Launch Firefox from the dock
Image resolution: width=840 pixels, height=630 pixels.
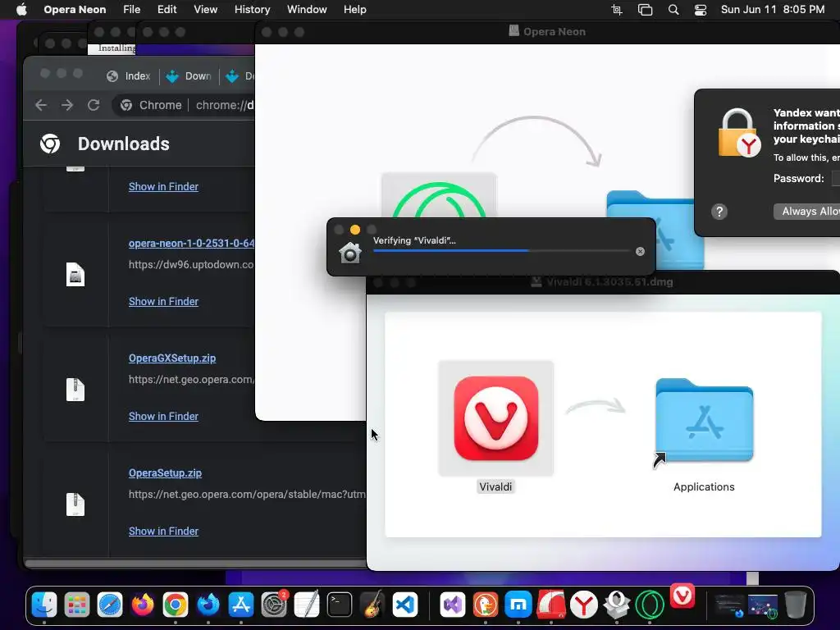coord(143,605)
